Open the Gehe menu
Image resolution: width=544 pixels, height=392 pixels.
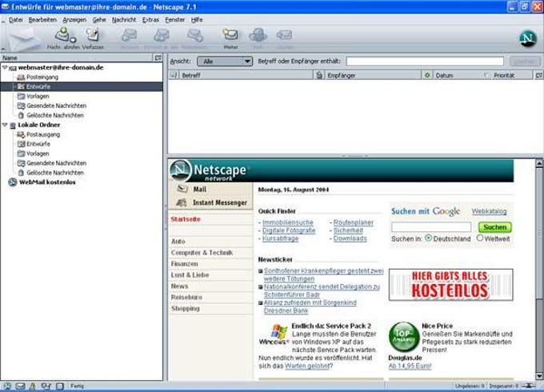99,20
